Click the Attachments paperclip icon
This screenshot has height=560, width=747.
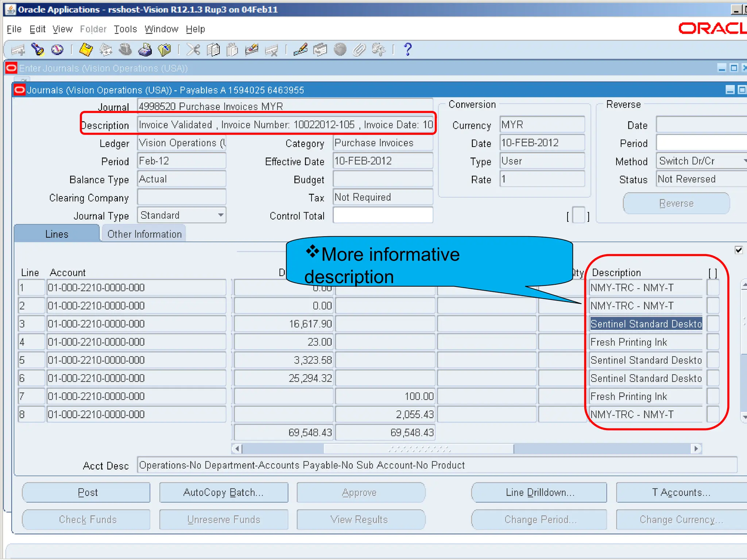359,50
